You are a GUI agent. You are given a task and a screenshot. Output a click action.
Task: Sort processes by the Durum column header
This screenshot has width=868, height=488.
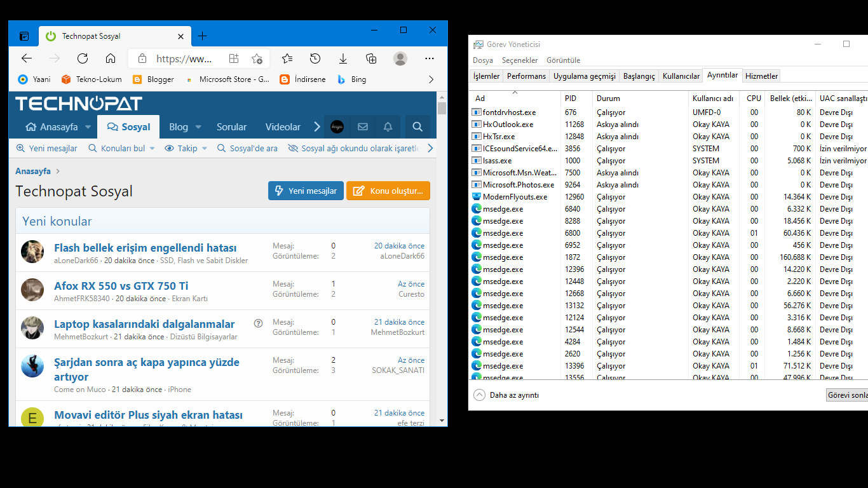pos(641,98)
